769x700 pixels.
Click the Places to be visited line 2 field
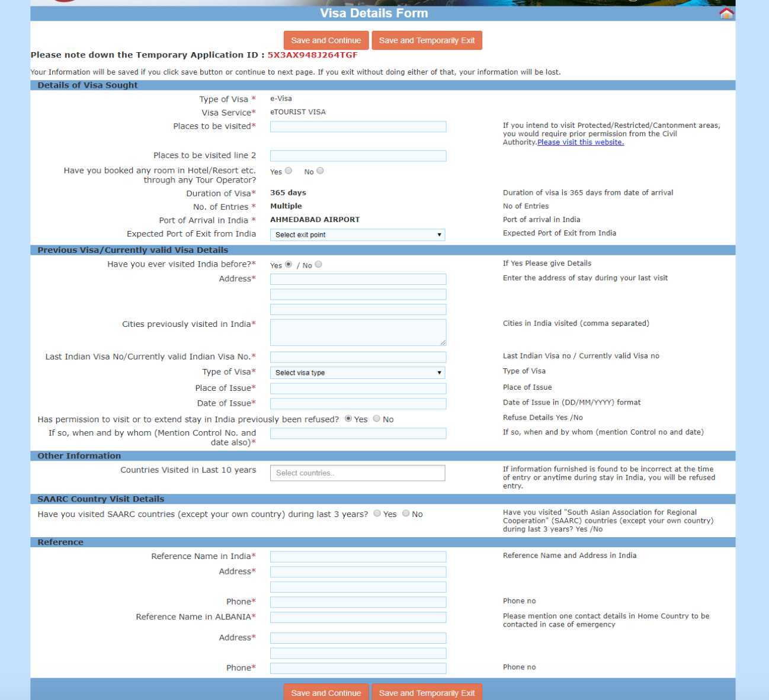click(357, 155)
